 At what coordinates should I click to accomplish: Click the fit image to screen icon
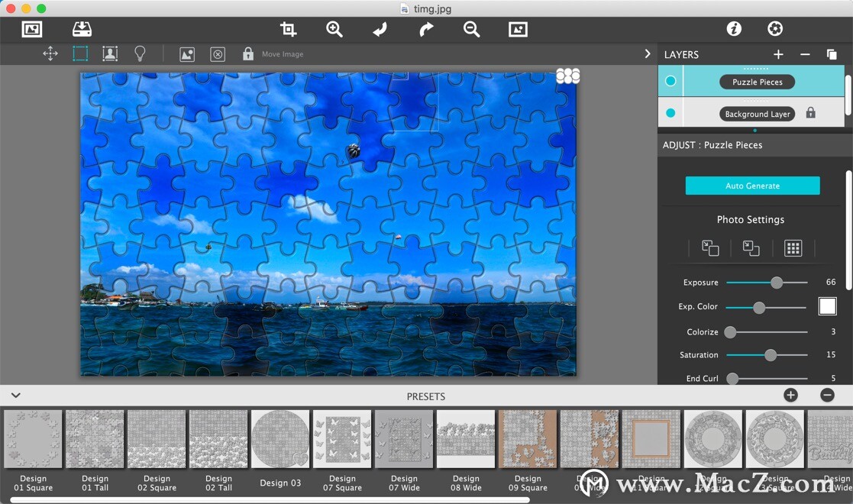(518, 29)
